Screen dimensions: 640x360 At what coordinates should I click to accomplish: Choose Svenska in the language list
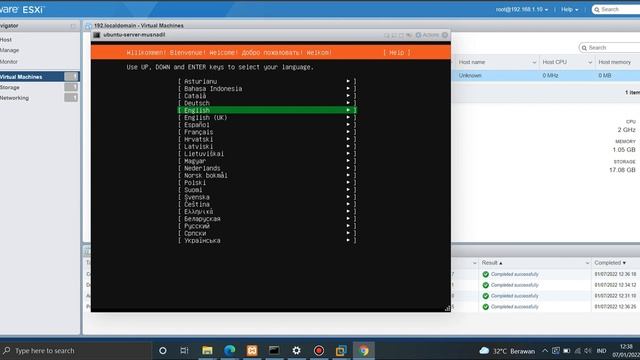point(267,197)
